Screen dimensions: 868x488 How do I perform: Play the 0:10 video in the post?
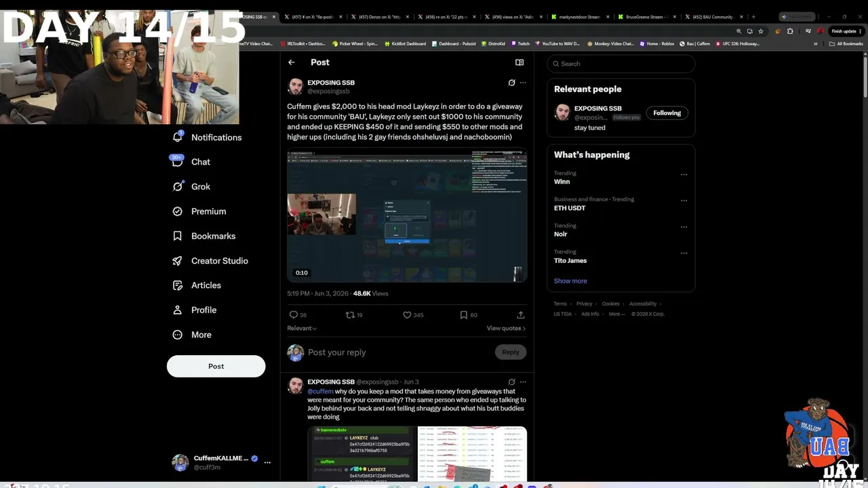click(x=407, y=216)
